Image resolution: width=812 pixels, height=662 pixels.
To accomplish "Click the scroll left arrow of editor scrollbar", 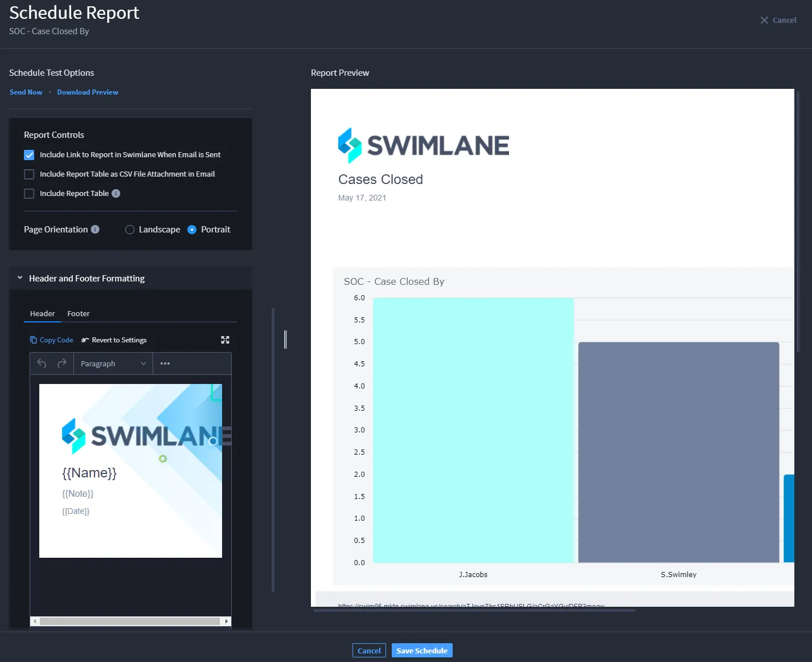I will tap(35, 622).
